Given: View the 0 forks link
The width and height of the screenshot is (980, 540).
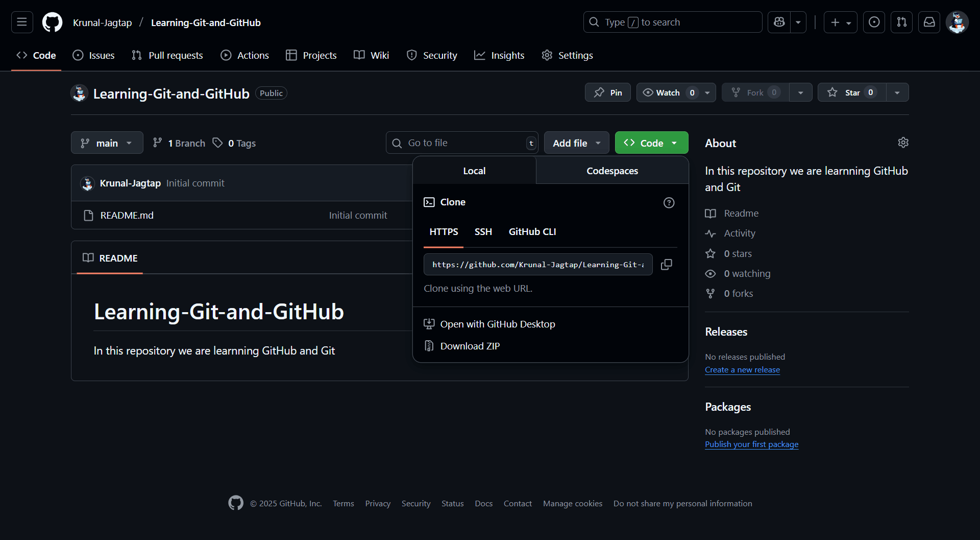Looking at the screenshot, I should (729, 293).
